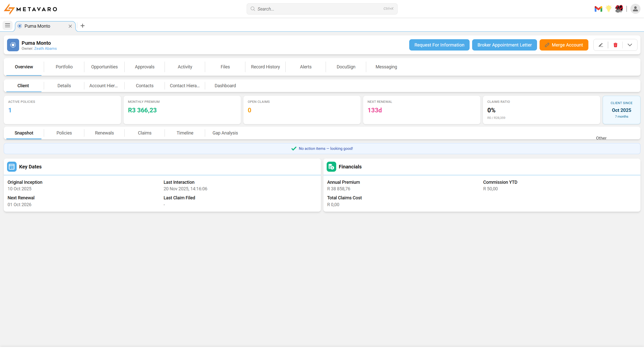Screen dimensions: 644x362
Task: Open the Opportunities tab
Action: (x=104, y=67)
